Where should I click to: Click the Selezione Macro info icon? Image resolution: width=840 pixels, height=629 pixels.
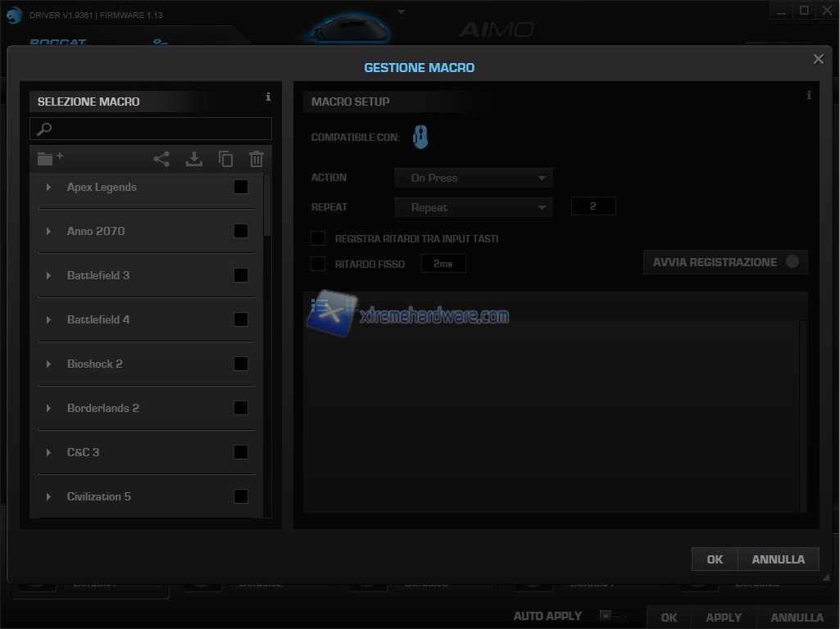268,97
